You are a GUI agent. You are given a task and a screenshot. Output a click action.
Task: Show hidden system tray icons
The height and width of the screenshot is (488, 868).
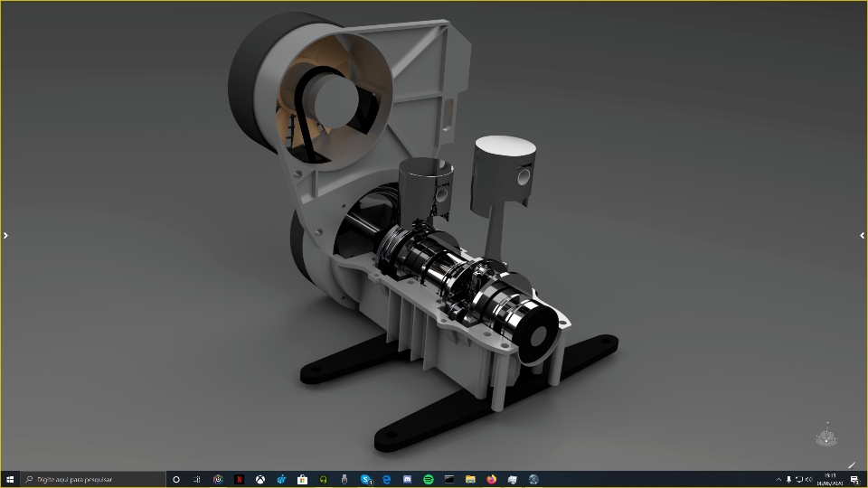[x=778, y=479]
